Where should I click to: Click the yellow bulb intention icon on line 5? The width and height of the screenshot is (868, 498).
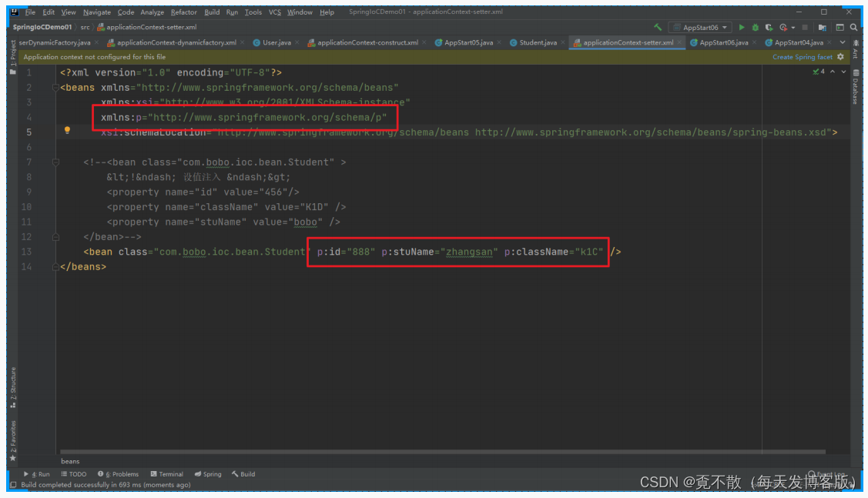68,131
